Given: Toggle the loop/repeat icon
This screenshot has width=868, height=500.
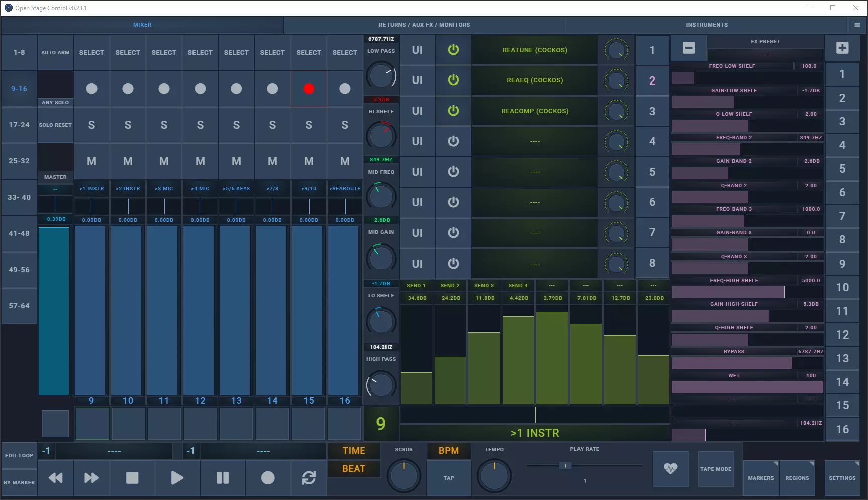Looking at the screenshot, I should coord(309,478).
